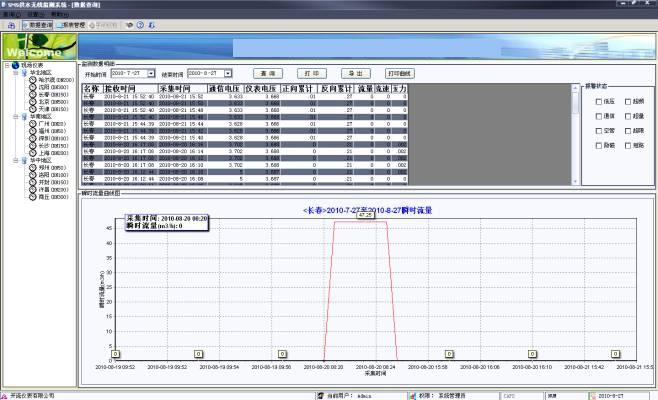Viewport: 658px width, 400px height.
Task: Collapse the 华中地区 region node
Action: pyautogui.click(x=15, y=160)
